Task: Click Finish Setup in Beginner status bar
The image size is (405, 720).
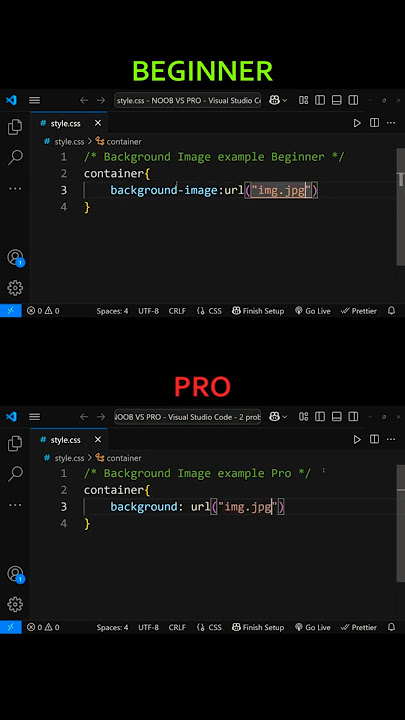Action: [x=258, y=311]
